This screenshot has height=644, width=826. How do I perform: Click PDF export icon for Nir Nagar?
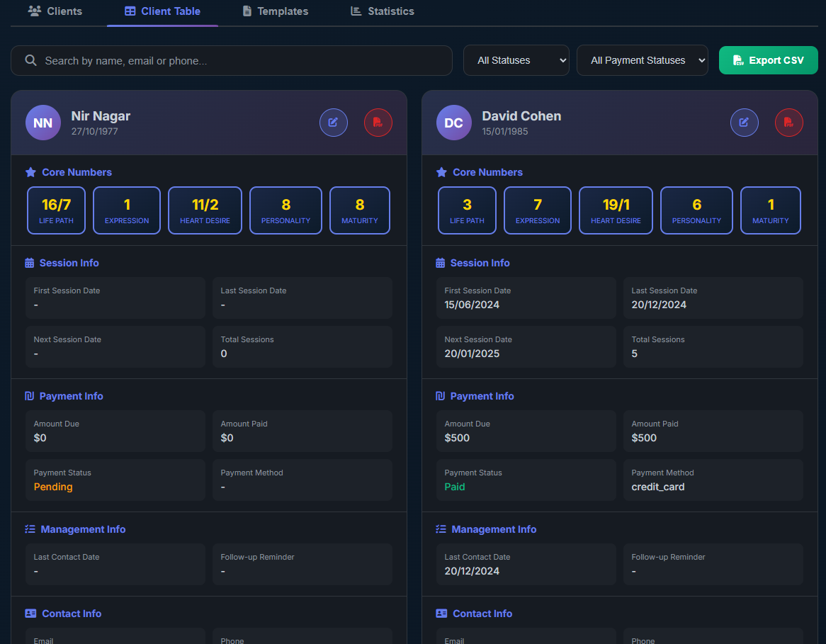click(x=378, y=123)
